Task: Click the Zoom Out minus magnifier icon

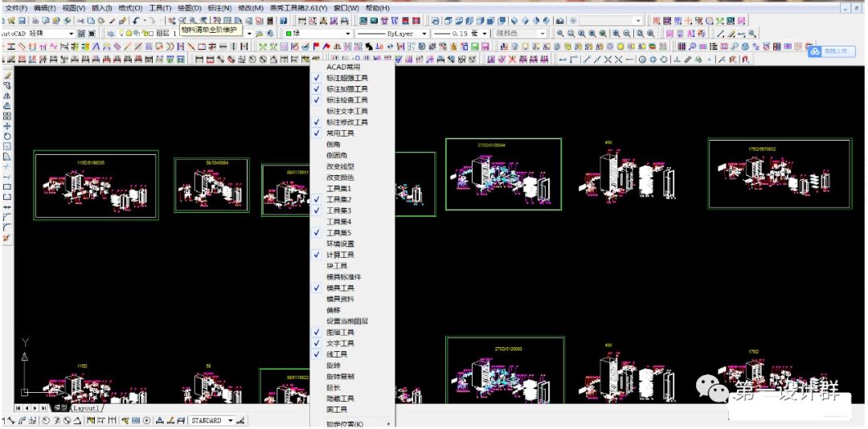Action: [627, 33]
